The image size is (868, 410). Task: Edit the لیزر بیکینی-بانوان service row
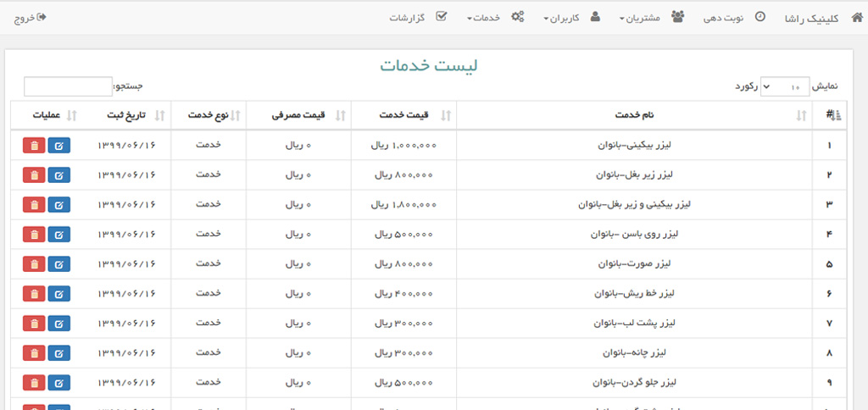(x=59, y=146)
